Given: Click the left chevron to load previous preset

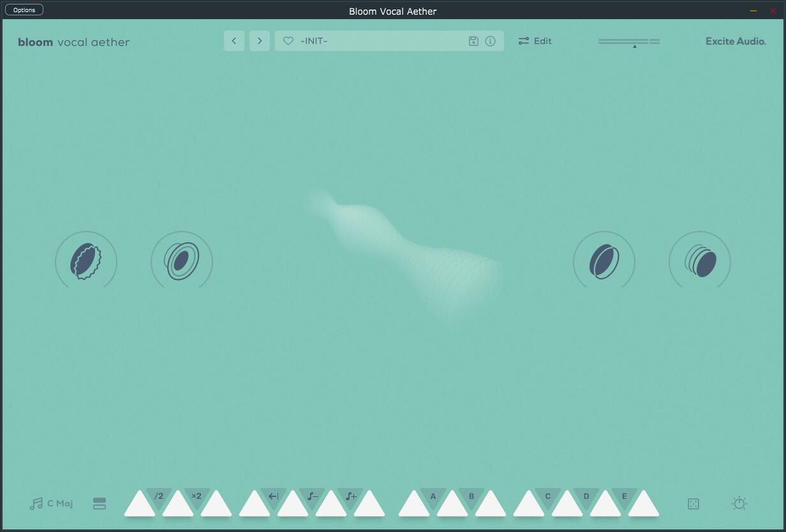Looking at the screenshot, I should point(234,40).
